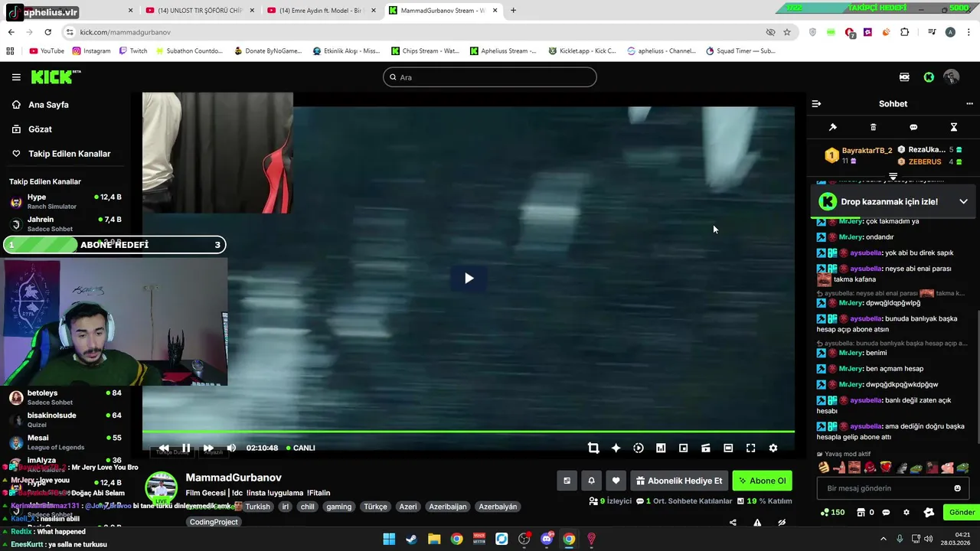Click the sparkle icon in player controls
980x551 pixels.
tap(616, 448)
